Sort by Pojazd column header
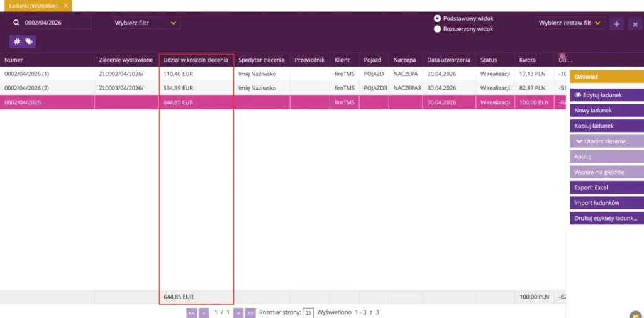 pyautogui.click(x=372, y=60)
